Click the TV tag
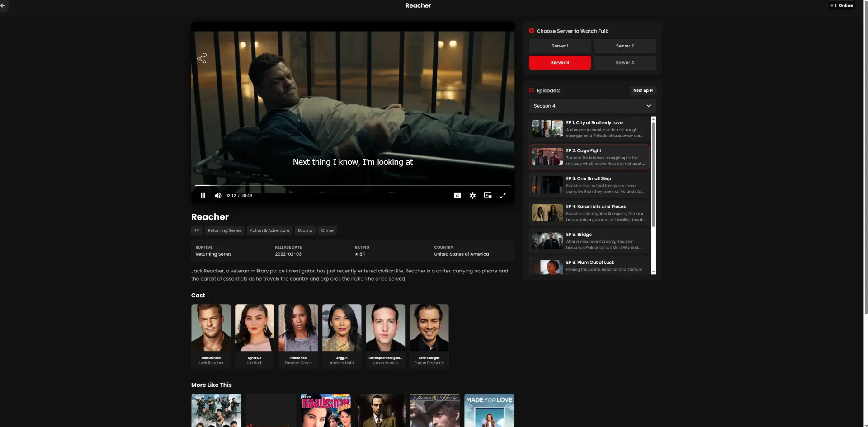This screenshot has height=427, width=868. click(x=197, y=230)
